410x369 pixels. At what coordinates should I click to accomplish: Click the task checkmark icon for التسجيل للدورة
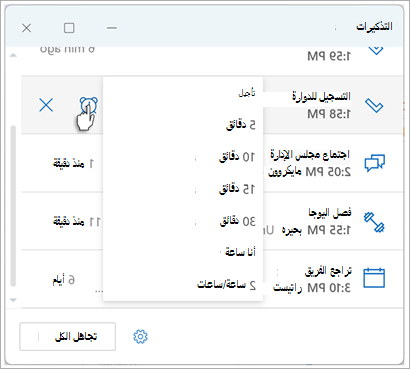pyautogui.click(x=374, y=106)
